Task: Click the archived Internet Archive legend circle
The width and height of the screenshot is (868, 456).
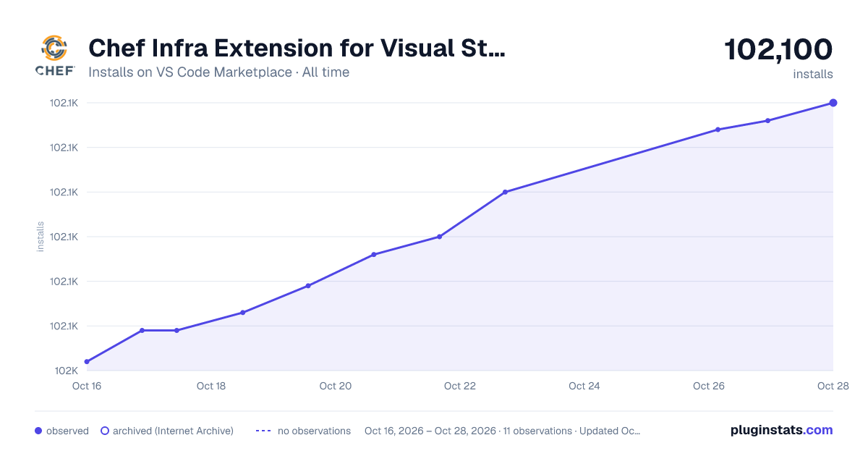Action: click(105, 431)
